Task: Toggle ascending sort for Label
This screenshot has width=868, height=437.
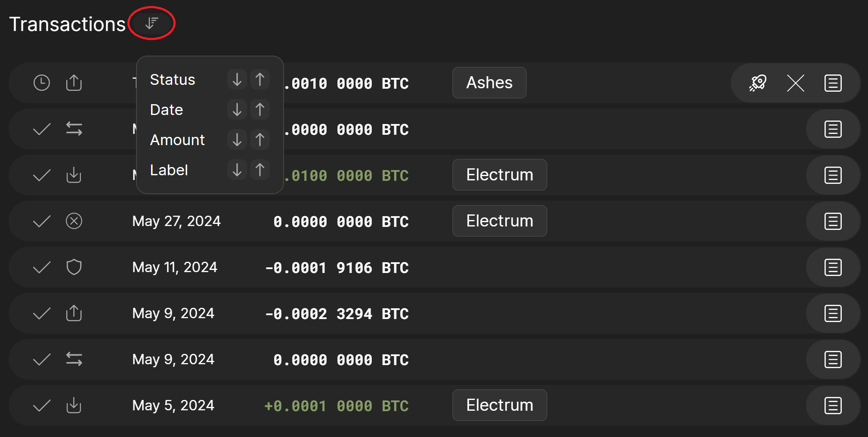Action: tap(259, 170)
